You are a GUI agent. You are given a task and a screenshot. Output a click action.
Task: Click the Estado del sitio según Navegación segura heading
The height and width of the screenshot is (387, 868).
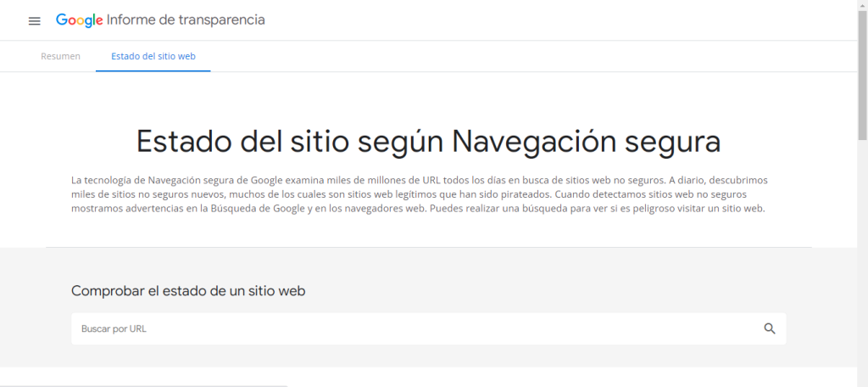[428, 141]
